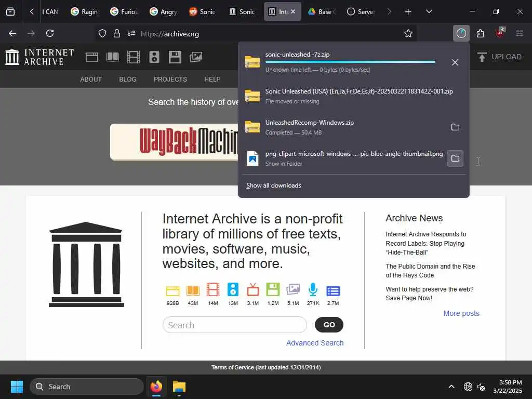The width and height of the screenshot is (532, 399).
Task: Open the BLOG menu item
Action: click(x=128, y=79)
